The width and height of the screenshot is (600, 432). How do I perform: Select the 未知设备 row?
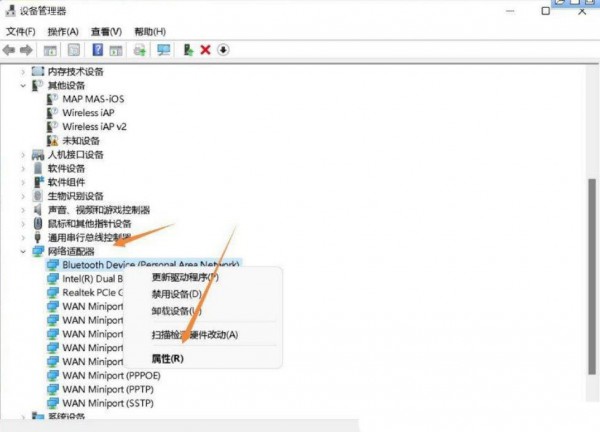pos(81,141)
